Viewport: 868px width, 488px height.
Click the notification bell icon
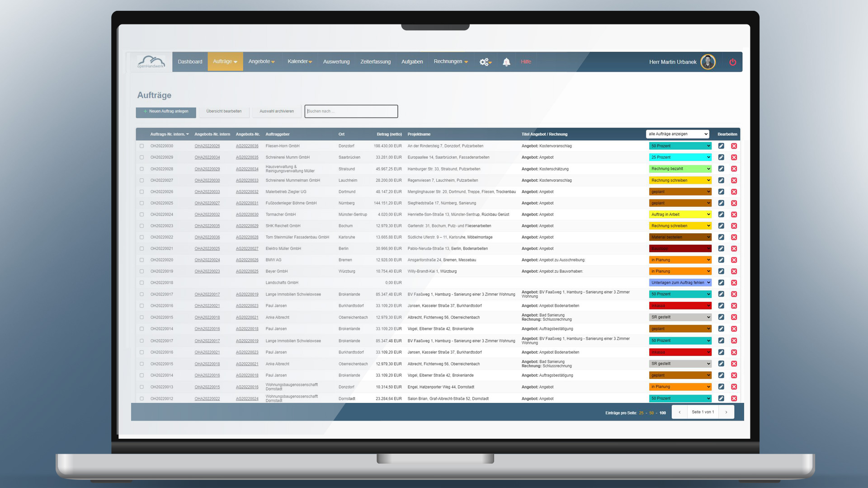pos(506,62)
